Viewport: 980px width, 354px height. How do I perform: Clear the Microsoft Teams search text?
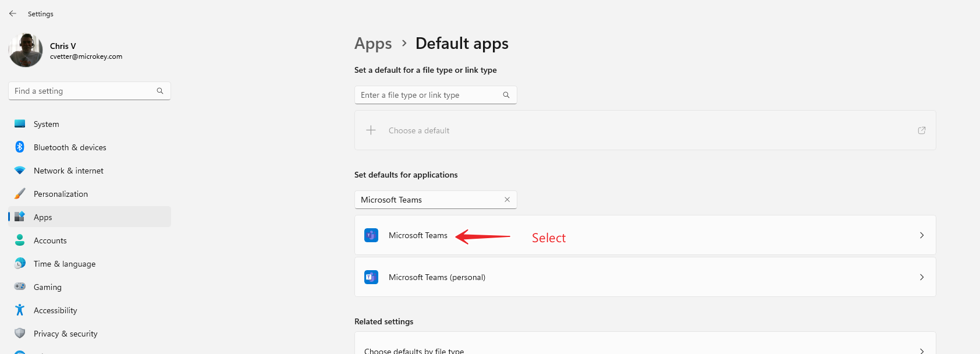tap(507, 200)
